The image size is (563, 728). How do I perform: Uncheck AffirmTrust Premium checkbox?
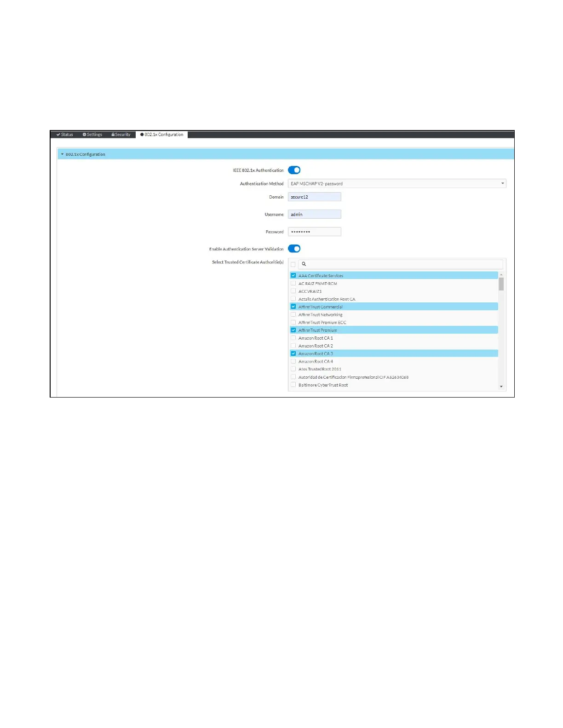pyautogui.click(x=293, y=330)
